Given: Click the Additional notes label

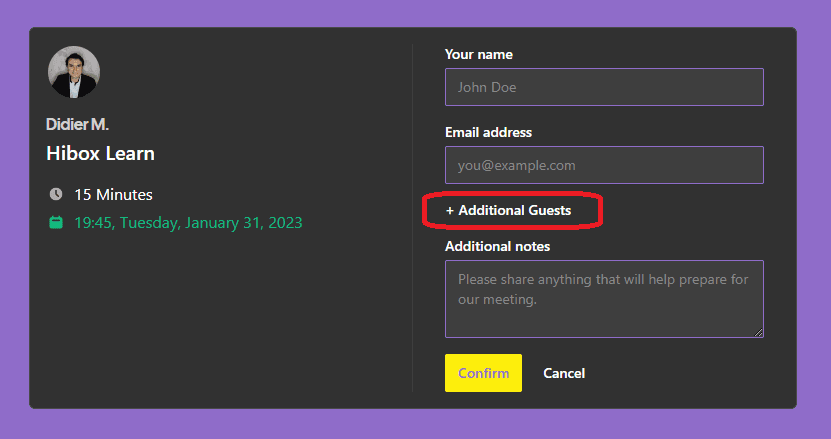Looking at the screenshot, I should (x=497, y=246).
